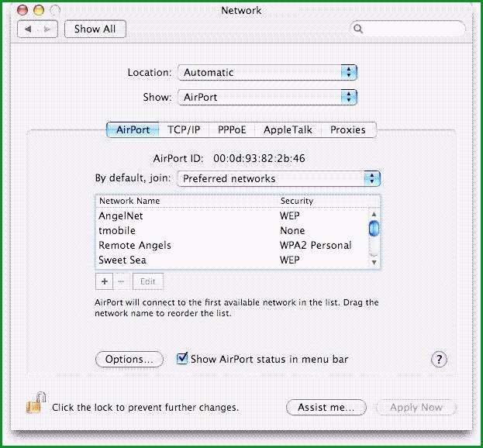The image size is (483, 448).
Task: Click the Options... button
Action: [x=129, y=360]
